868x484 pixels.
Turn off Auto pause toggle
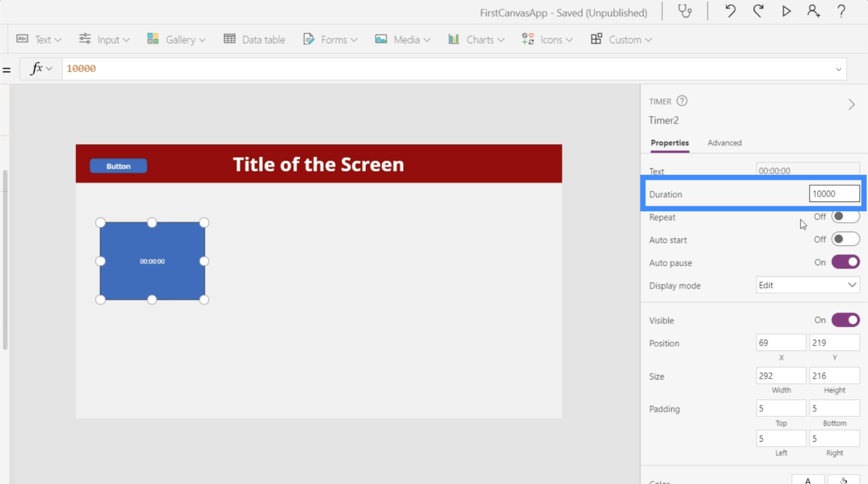[x=845, y=262]
